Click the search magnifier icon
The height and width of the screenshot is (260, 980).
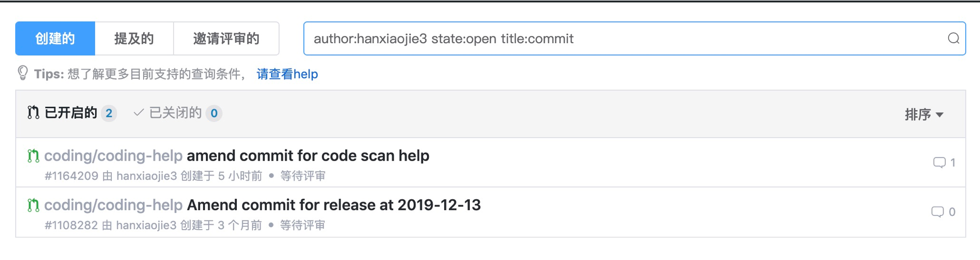(x=953, y=38)
